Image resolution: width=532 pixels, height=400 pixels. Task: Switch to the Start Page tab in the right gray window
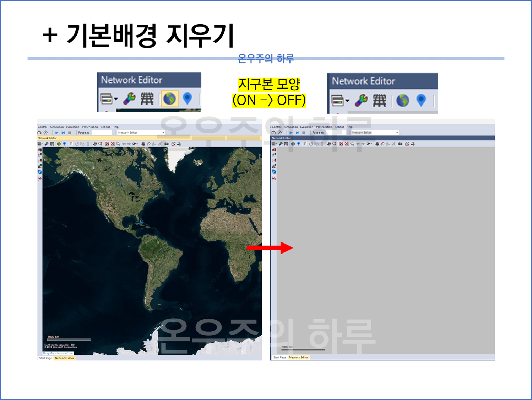pos(280,357)
